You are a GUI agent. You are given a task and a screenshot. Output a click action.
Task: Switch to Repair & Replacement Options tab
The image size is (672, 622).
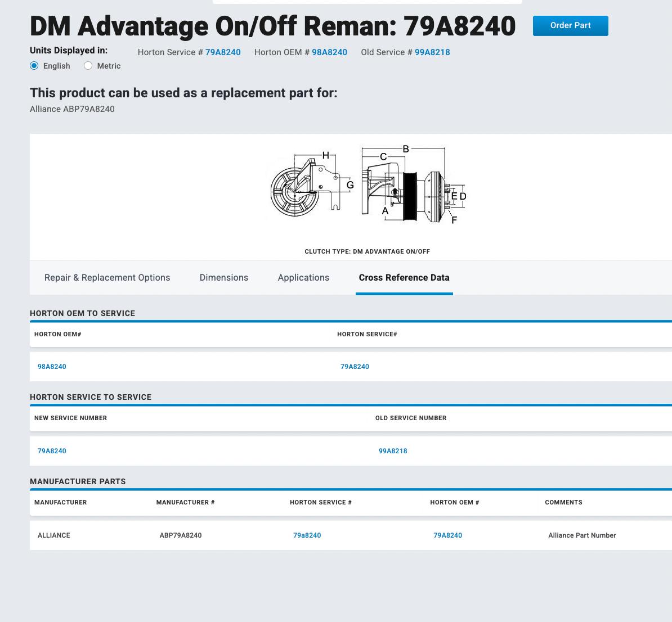tap(107, 278)
